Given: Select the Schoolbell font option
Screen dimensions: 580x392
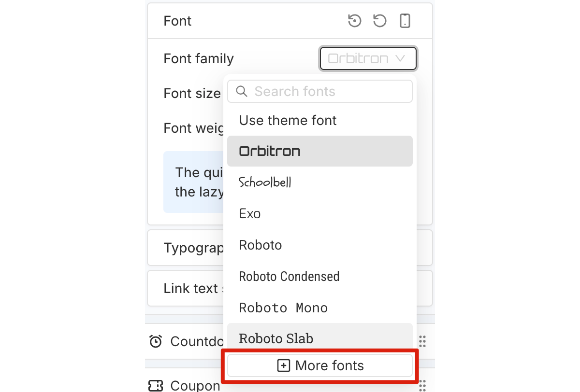Looking at the screenshot, I should [320, 182].
